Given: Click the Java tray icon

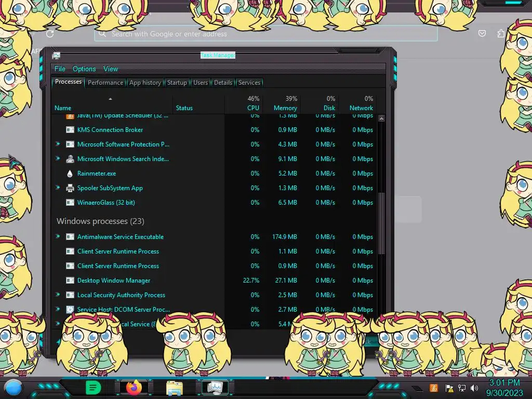Looking at the screenshot, I should pos(434,388).
